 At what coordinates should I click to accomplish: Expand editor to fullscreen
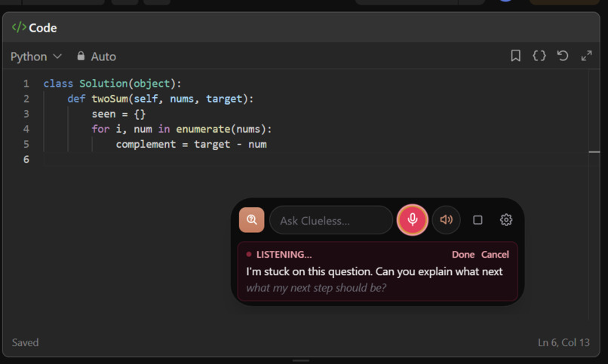coord(586,56)
